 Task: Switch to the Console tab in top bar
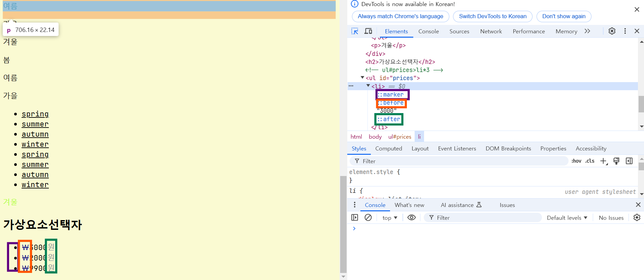[428, 31]
